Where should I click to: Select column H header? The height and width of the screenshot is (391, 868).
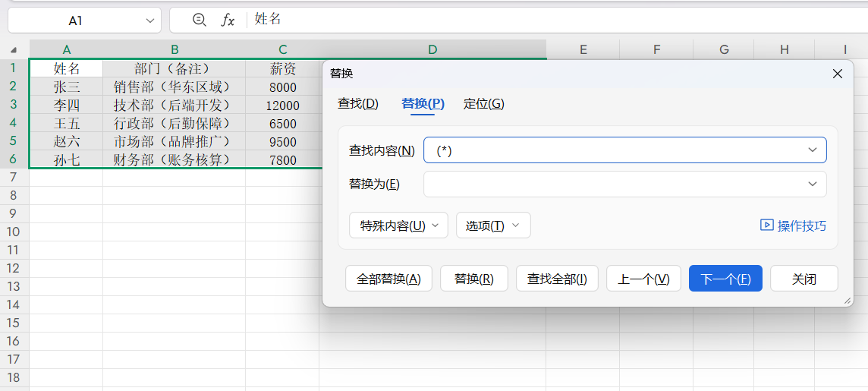[x=785, y=49]
